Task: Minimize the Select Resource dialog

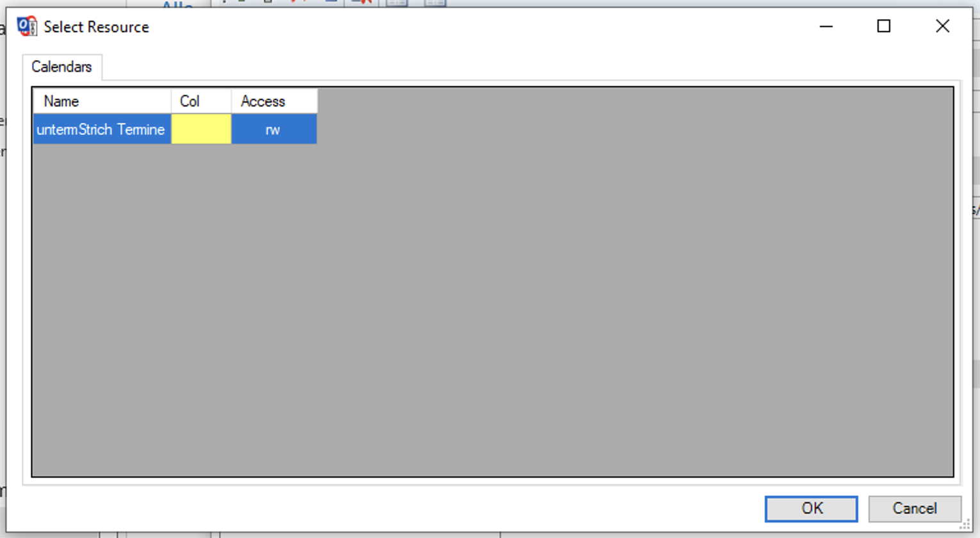Action: pos(826,27)
